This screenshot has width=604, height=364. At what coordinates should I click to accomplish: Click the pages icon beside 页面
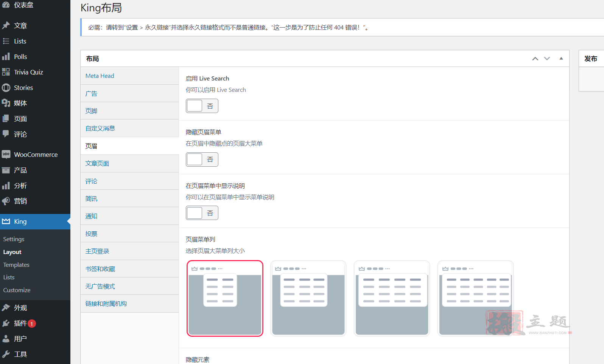(6, 118)
